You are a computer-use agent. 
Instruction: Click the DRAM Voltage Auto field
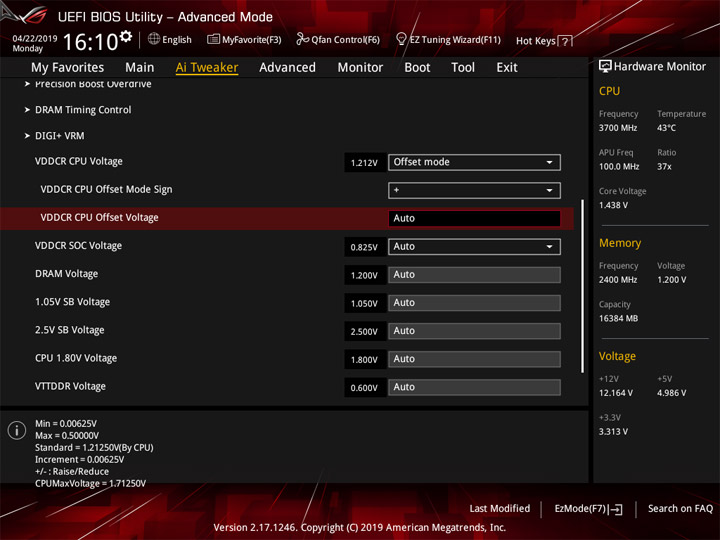474,275
